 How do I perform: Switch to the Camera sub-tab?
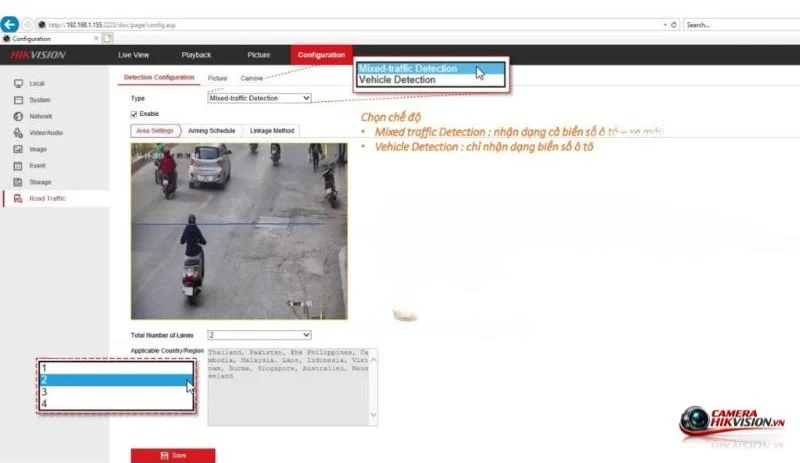pyautogui.click(x=252, y=78)
